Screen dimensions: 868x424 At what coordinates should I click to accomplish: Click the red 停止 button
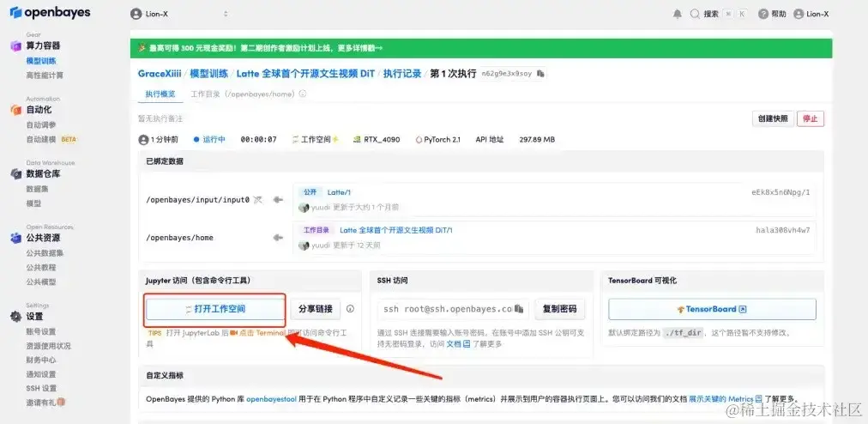coord(811,118)
